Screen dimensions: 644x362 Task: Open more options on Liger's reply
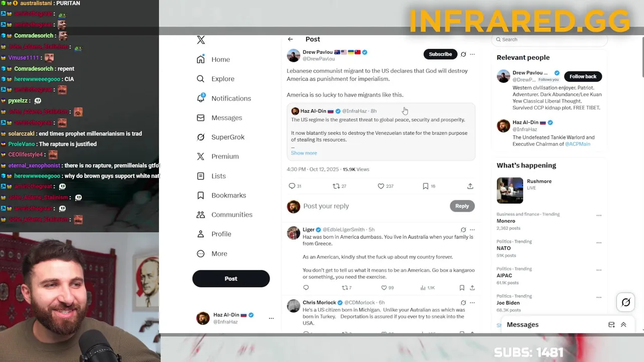coord(472,230)
